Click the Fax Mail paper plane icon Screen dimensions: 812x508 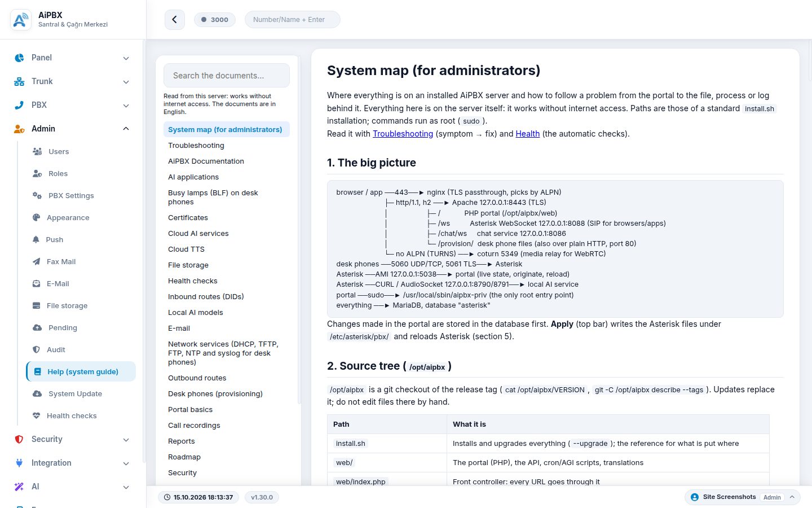point(37,261)
